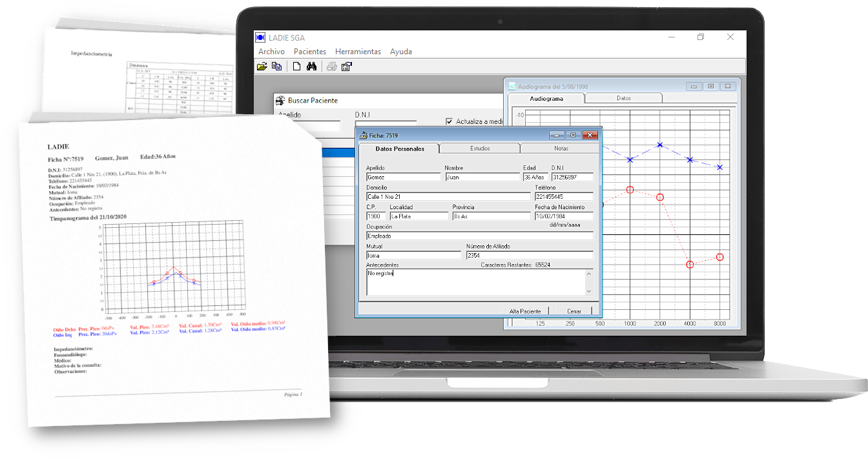
Task: Minimize the Audiograma window
Action: 694,86
